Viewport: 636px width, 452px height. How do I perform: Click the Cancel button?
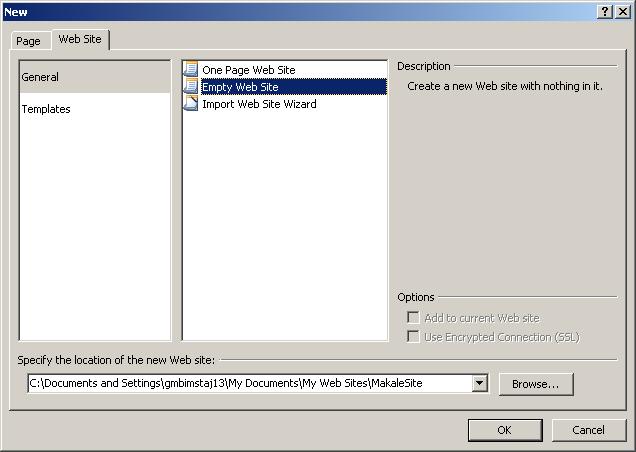[x=589, y=430]
